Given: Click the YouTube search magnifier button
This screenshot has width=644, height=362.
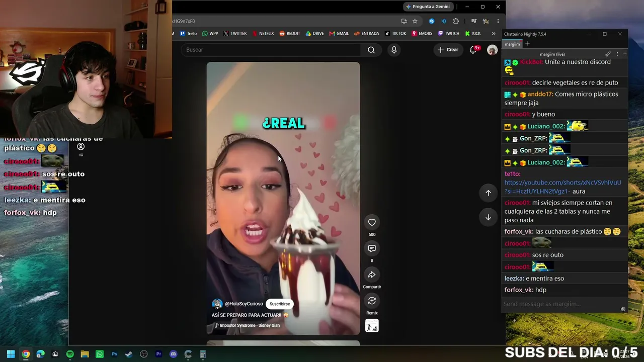Looking at the screenshot, I should 371,50.
